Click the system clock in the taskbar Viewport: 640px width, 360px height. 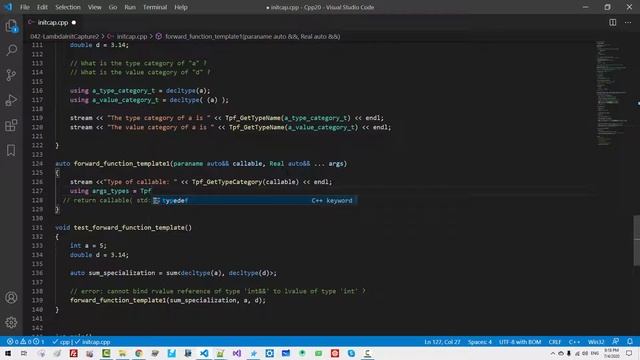click(611, 353)
